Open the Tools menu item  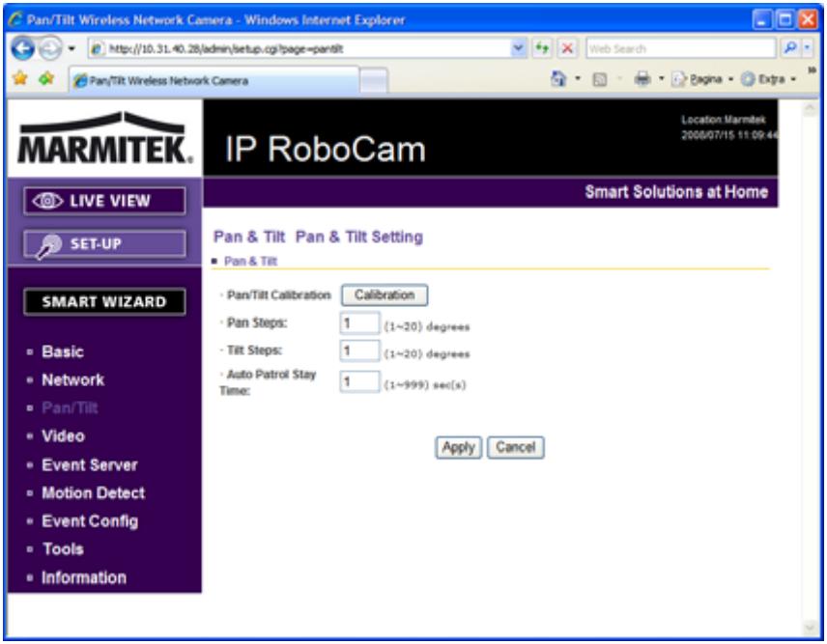63,549
